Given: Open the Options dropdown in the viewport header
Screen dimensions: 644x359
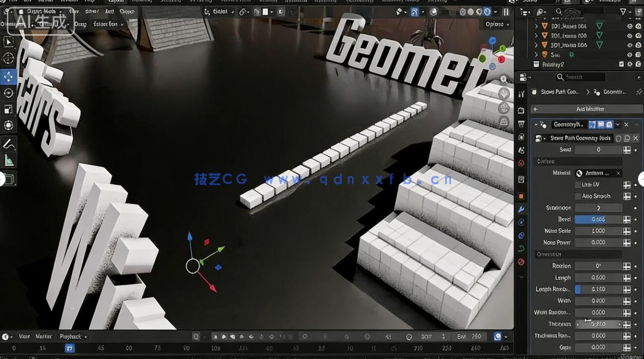Looking at the screenshot, I should pos(498,24).
